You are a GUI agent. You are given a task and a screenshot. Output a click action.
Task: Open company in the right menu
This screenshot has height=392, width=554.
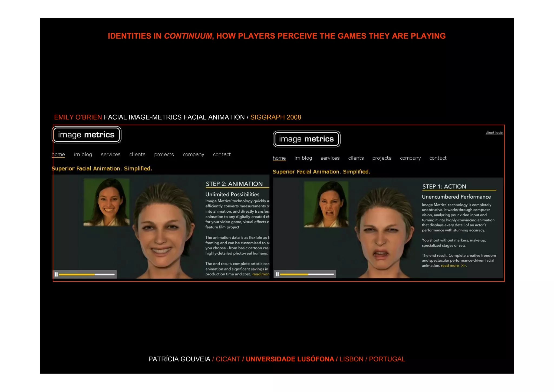(410, 158)
